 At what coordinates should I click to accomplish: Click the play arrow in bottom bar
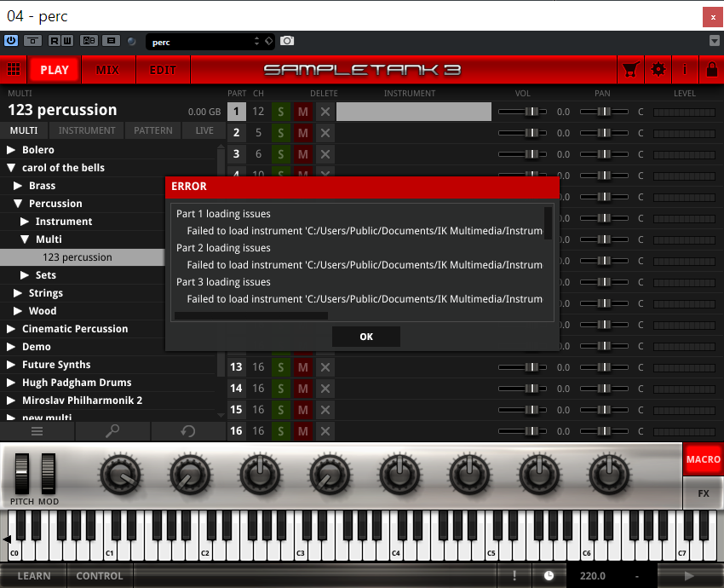click(689, 575)
